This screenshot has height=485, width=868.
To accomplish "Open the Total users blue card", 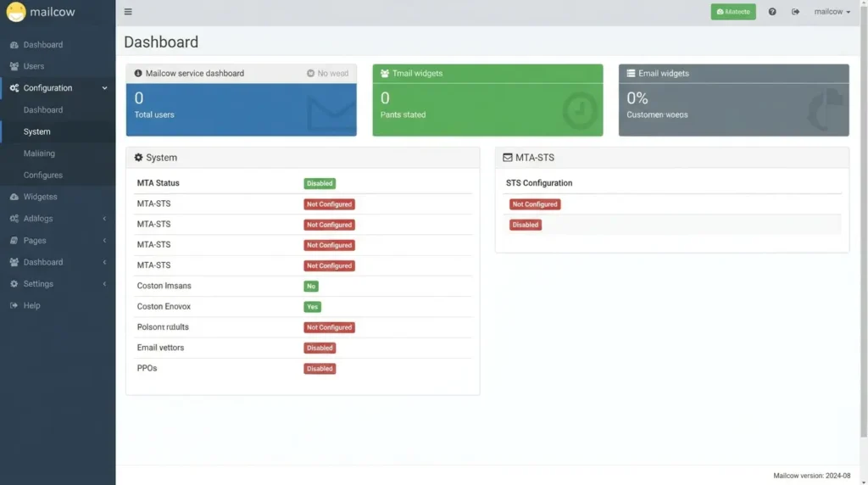I will (x=242, y=109).
